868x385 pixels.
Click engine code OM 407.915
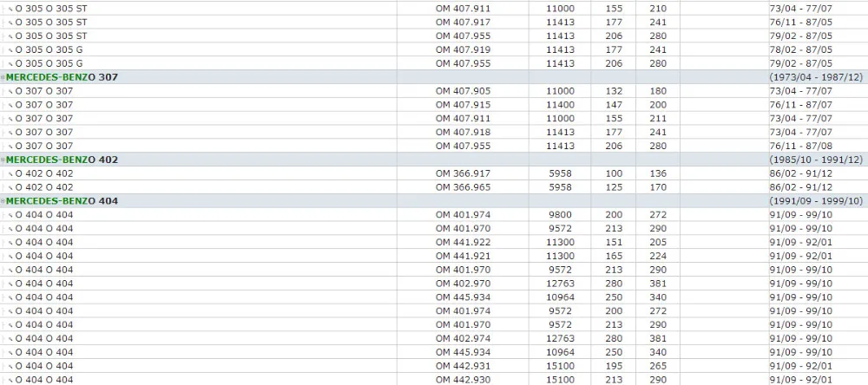coord(463,105)
